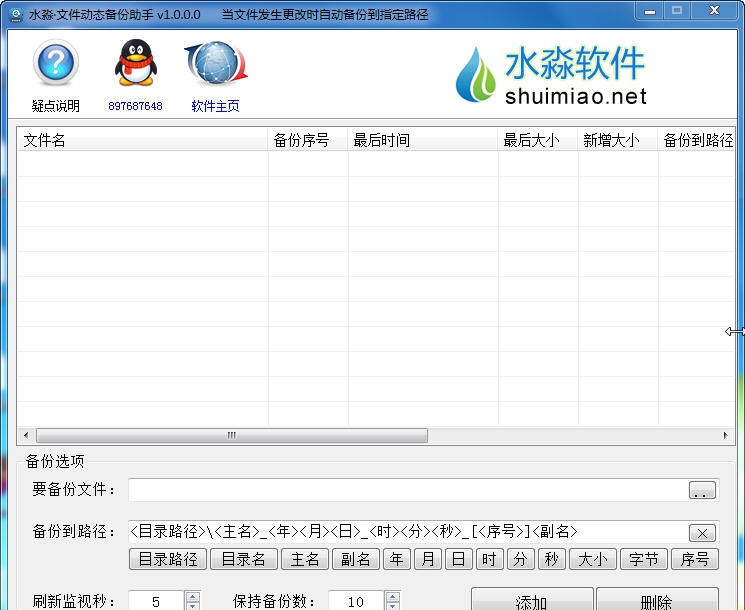Close the backup assistant window
This screenshot has height=610, width=745.
(714, 10)
